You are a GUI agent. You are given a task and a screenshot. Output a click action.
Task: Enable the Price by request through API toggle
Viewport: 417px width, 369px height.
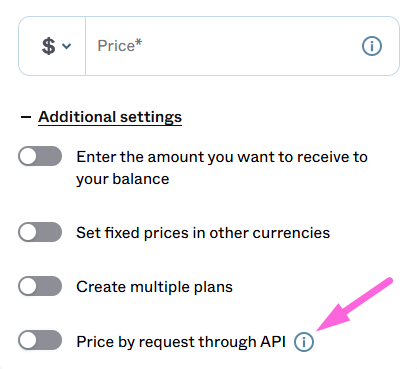[x=40, y=340]
